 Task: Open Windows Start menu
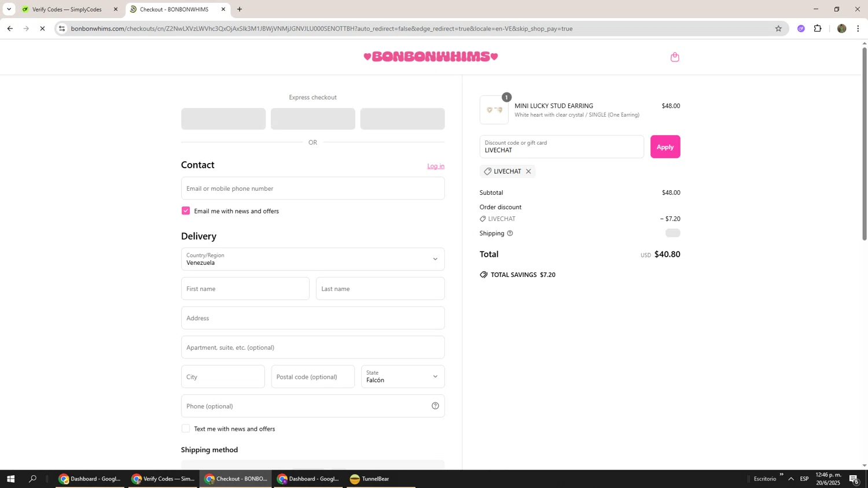tap(10, 479)
